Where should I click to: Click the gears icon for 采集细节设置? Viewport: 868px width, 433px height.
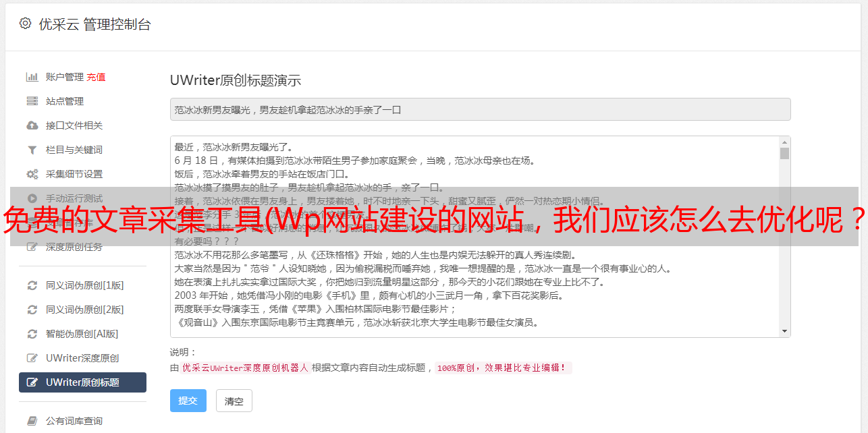coord(32,174)
